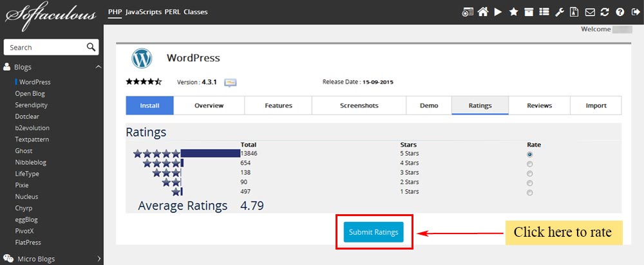This screenshot has width=644, height=265.
Task: Click the Blogs category person icon
Action: (x=6, y=67)
